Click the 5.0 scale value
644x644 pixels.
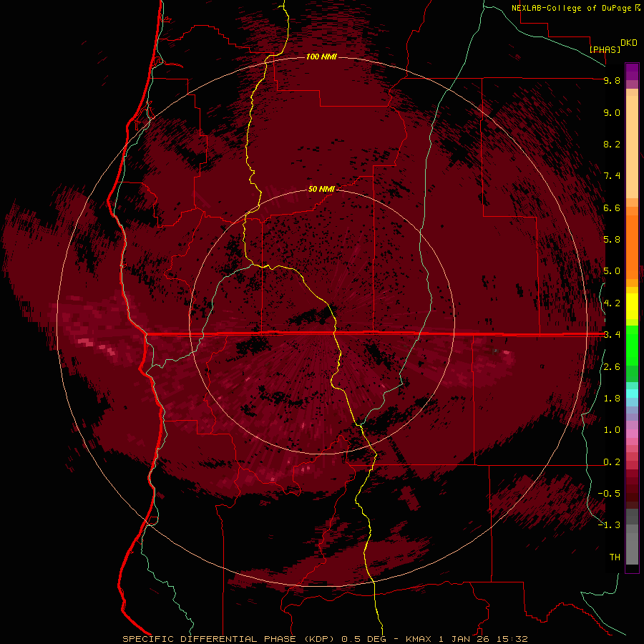coord(612,271)
